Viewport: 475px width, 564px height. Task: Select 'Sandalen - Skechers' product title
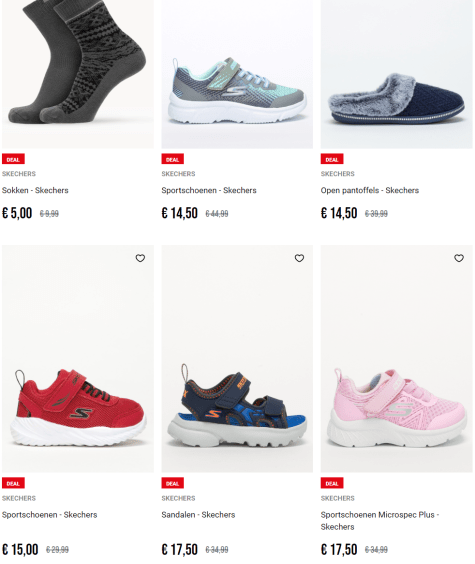coord(198,515)
